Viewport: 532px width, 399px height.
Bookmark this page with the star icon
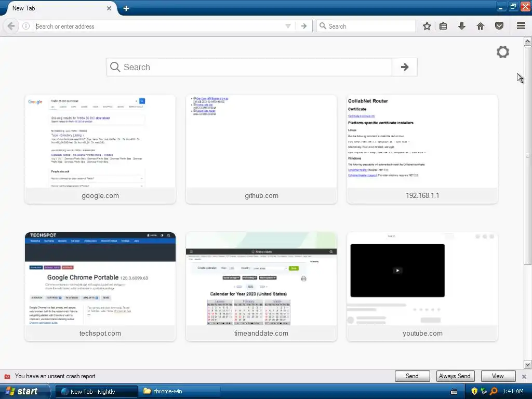427,26
